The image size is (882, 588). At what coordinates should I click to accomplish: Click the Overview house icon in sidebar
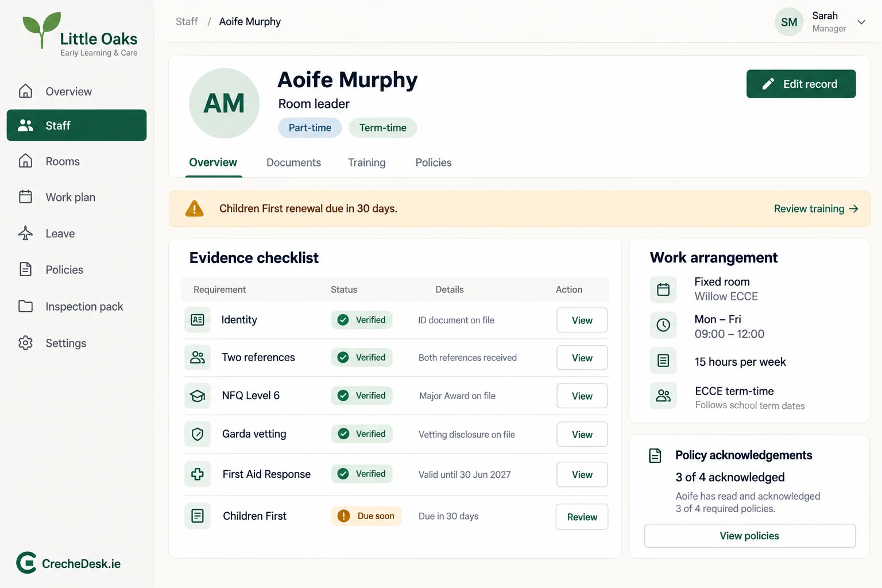(x=25, y=91)
